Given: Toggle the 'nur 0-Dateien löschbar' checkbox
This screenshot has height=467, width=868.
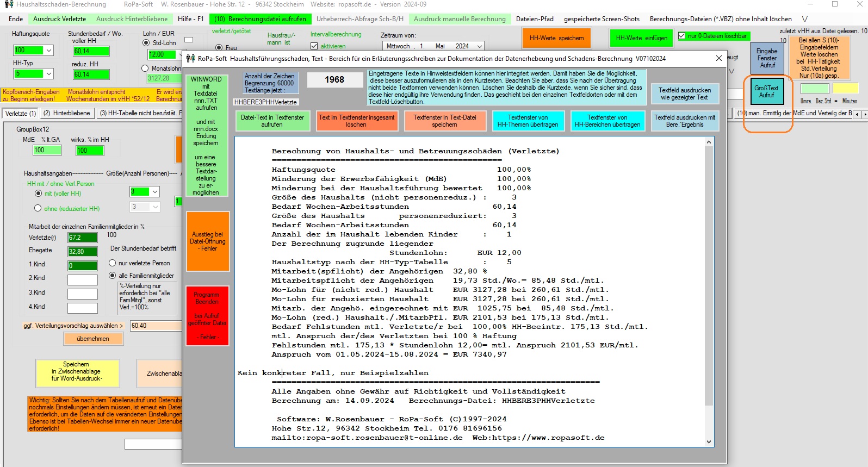Looking at the screenshot, I should (682, 36).
